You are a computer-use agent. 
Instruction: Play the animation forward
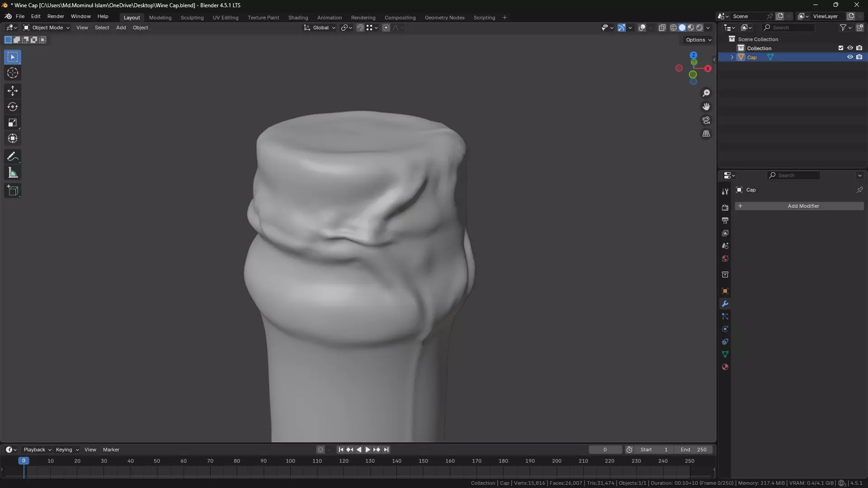coord(368,450)
